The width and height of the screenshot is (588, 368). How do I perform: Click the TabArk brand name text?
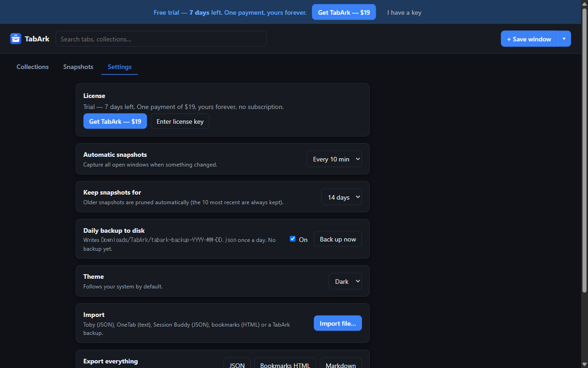point(37,39)
